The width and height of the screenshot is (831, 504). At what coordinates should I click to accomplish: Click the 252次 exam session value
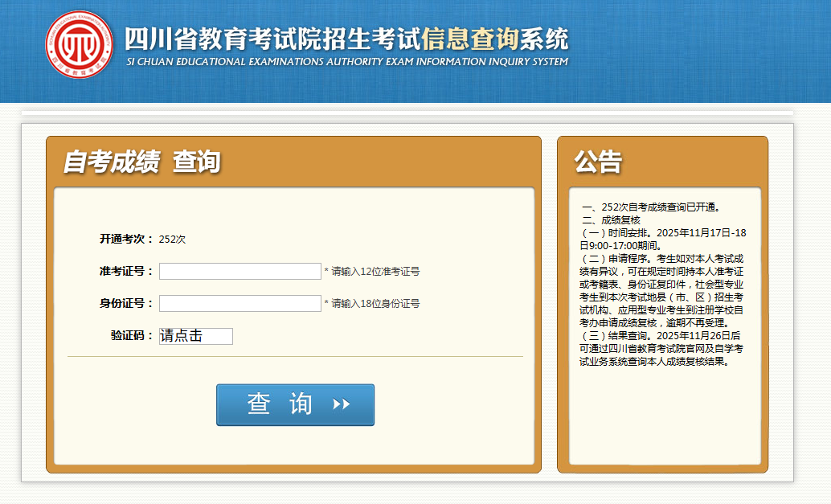pos(172,240)
